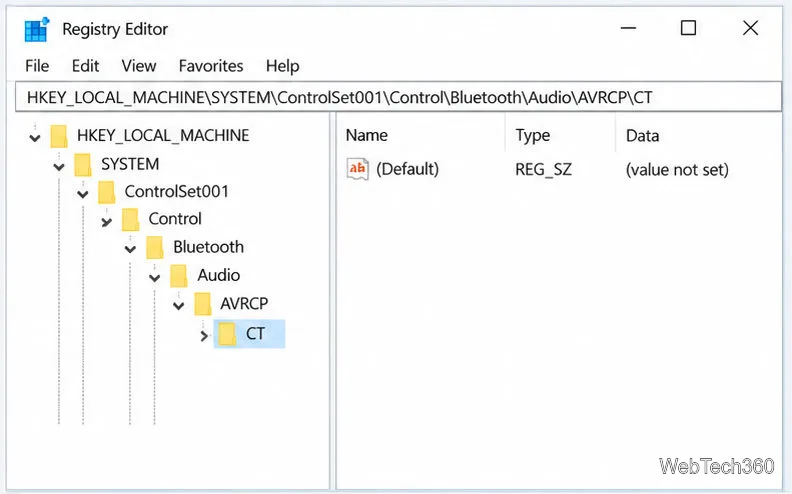The width and height of the screenshot is (792, 494).
Task: Click the REG_SZ type cell
Action: tap(543, 169)
